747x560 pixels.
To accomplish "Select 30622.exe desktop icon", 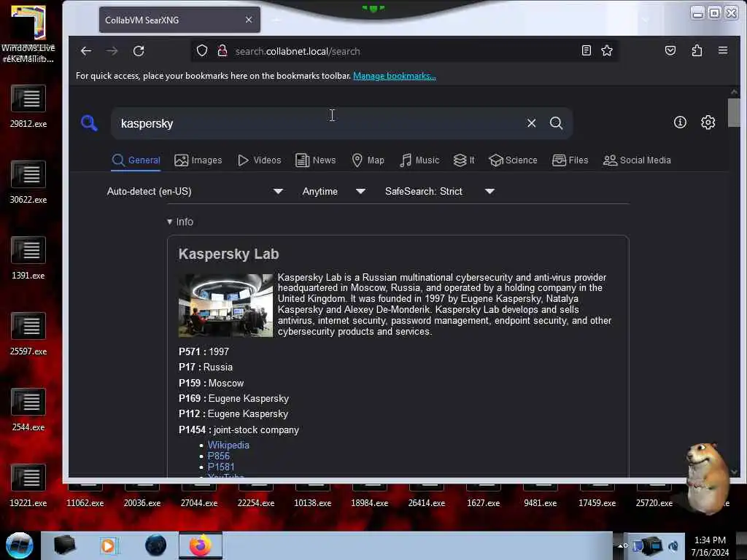I will click(x=28, y=183).
